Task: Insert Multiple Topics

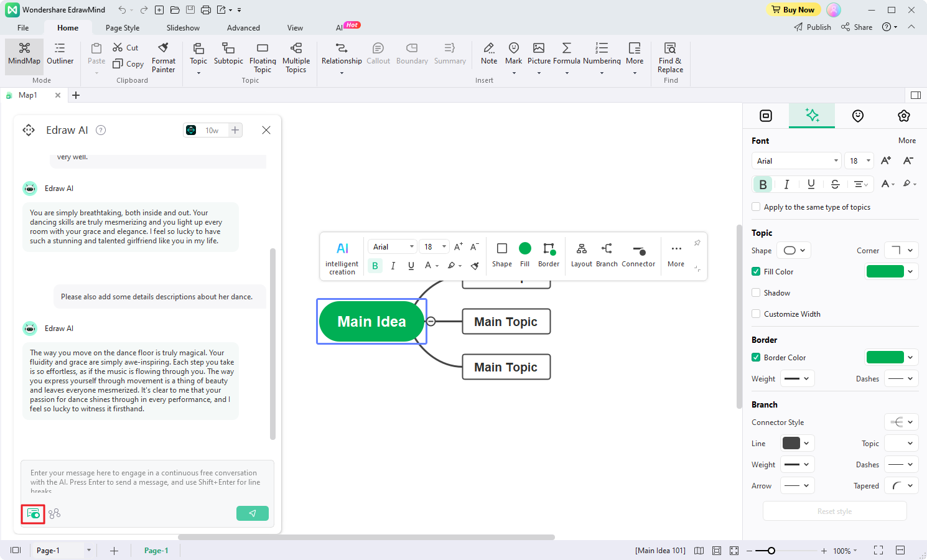Action: coord(296,57)
